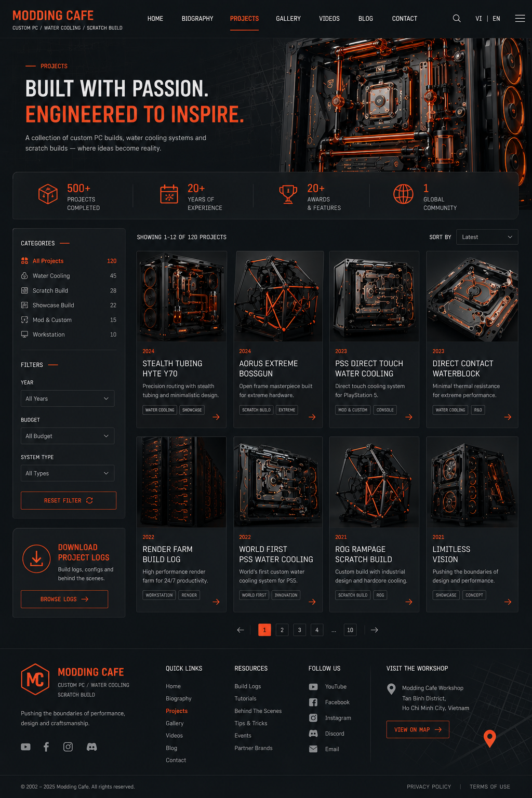The image size is (532, 798).
Task: Click the download circle icon for Project Logs
Action: (x=36, y=559)
